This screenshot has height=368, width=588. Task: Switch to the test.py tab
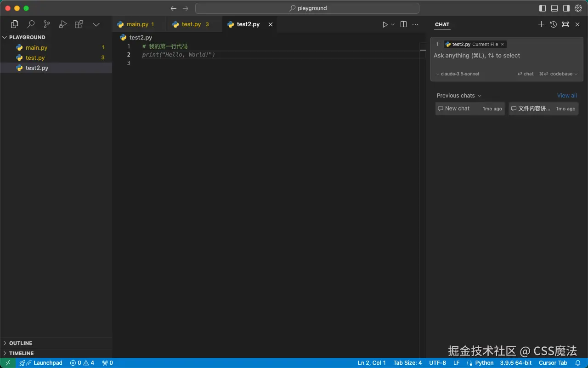[x=194, y=24]
